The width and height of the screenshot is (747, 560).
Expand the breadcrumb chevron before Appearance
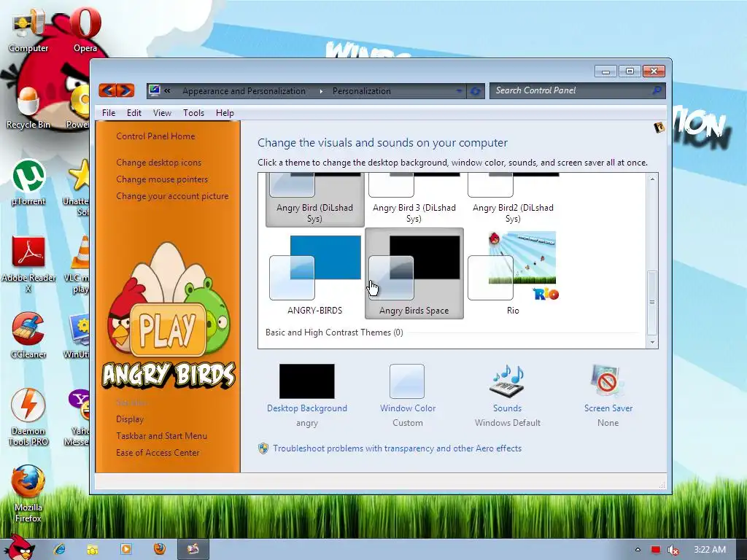(167, 90)
